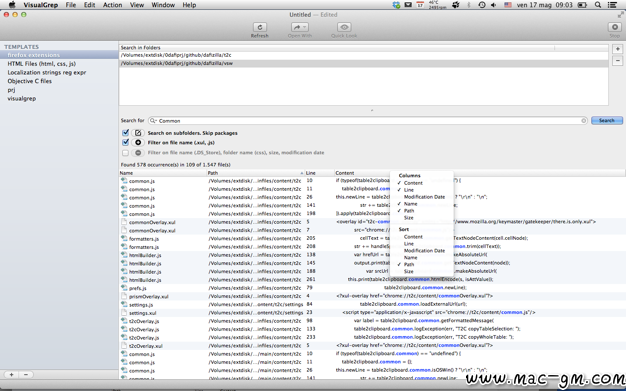Select Localization strings reg expr template
Image resolution: width=626 pixels, height=391 pixels.
click(59, 73)
